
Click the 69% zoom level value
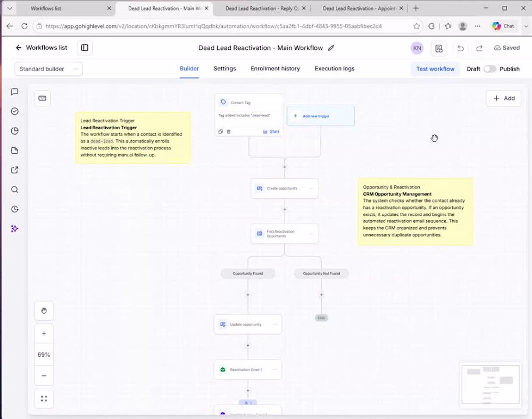(x=44, y=355)
